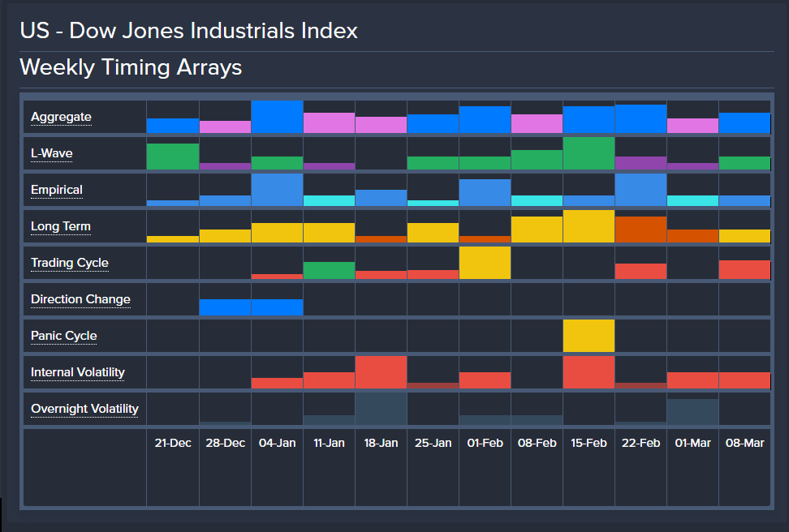Screen dimensions: 789x532
Task: Click the tall blue Empirical bar for 04-Jan
Action: (278, 190)
